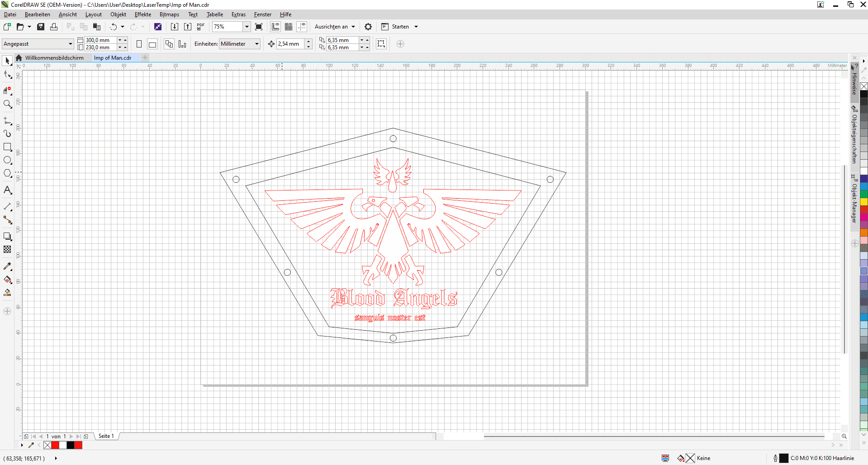
Task: Select the Zoom magnifier tool
Action: 7,104
